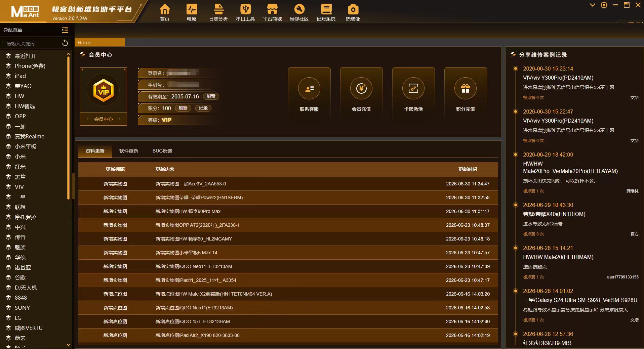Click 刷新 next to 积分
The image size is (644, 349).
[x=183, y=108]
